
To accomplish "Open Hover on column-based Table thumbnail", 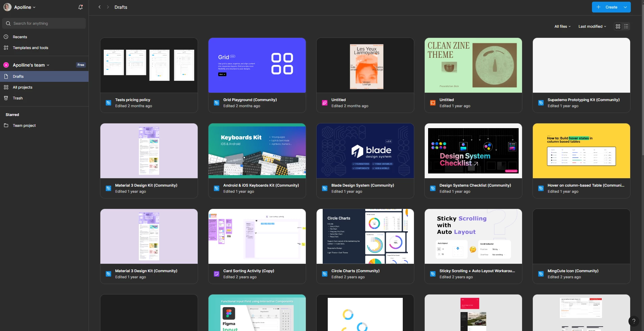I will pos(581,151).
